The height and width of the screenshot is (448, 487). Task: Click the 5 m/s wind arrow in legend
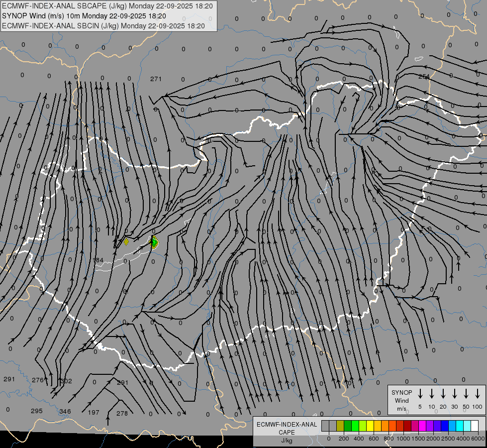(420, 394)
